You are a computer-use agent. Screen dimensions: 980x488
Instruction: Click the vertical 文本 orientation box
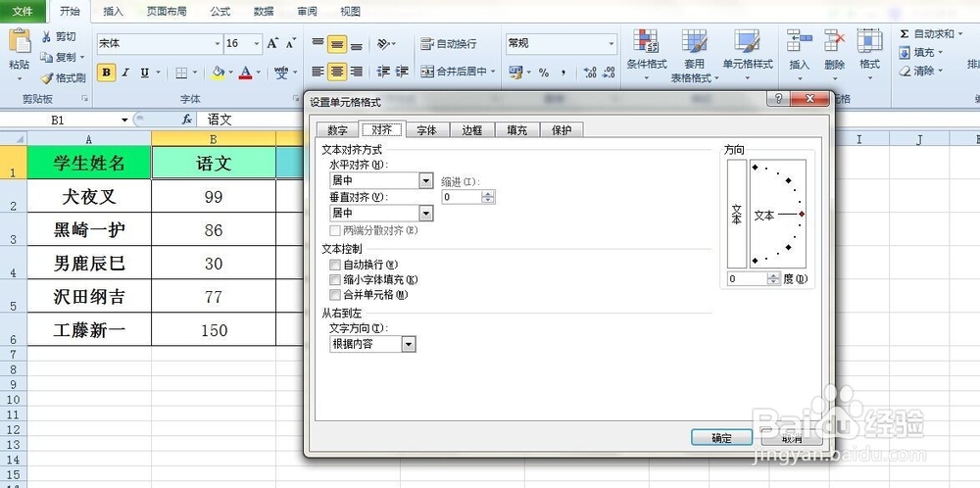click(737, 215)
